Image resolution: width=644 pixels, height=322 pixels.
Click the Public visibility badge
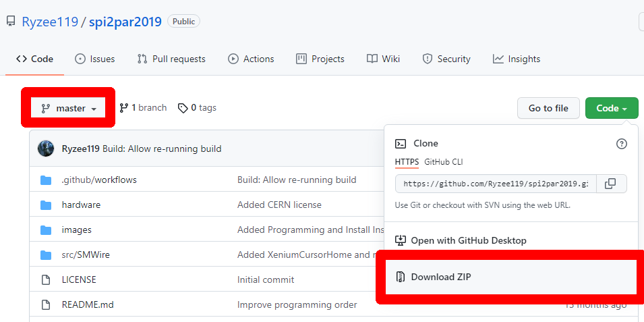(183, 22)
